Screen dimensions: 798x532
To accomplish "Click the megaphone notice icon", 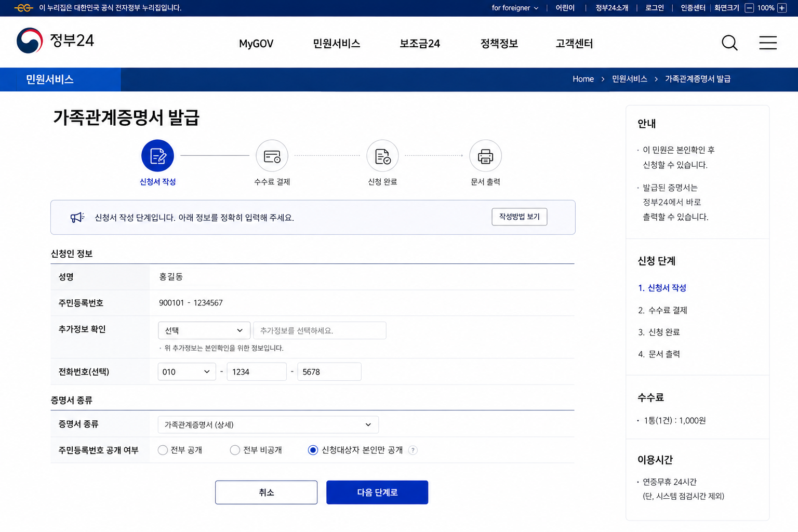I will point(77,218).
